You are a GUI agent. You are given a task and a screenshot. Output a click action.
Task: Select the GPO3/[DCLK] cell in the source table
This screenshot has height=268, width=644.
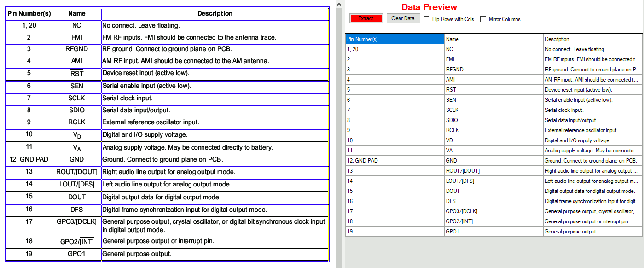pos(76,226)
